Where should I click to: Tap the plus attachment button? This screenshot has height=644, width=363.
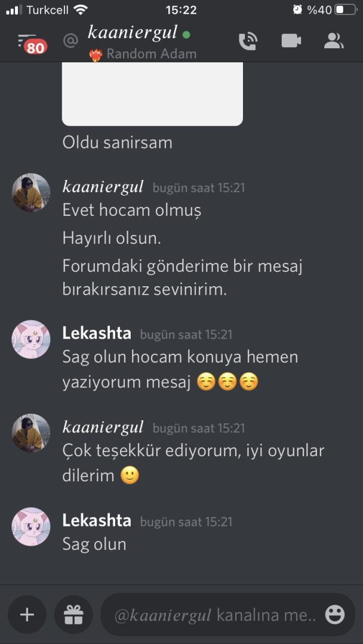[x=27, y=614]
